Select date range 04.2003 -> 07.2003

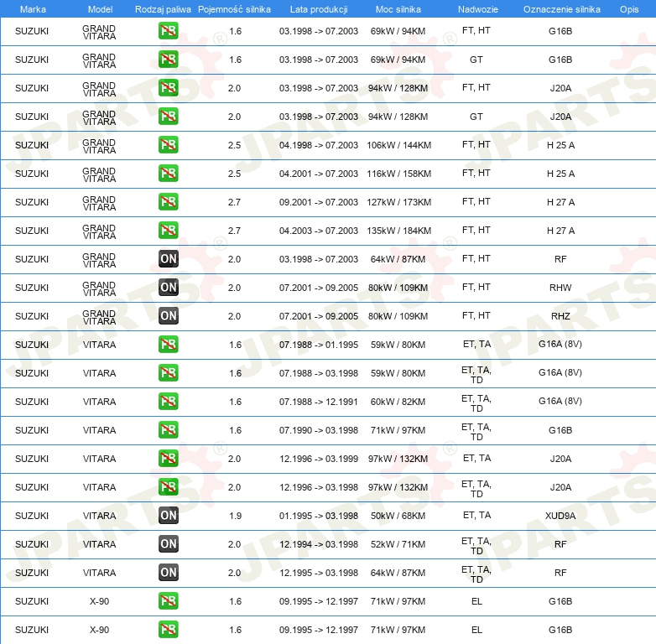319,231
